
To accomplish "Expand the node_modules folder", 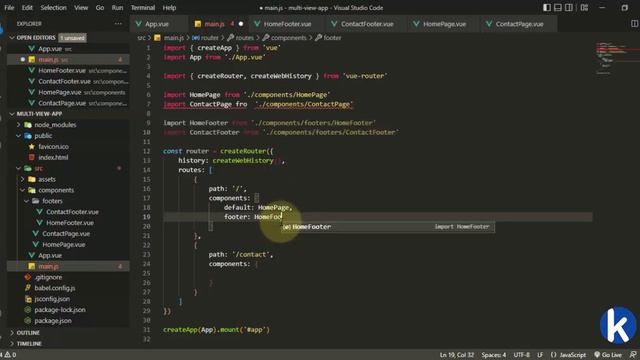I will (55, 125).
